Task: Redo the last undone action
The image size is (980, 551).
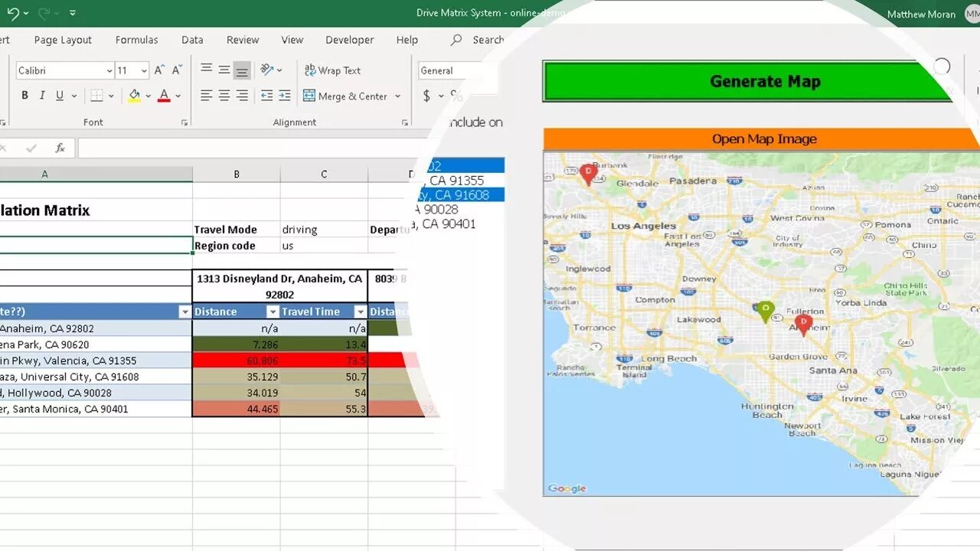Action: click(x=44, y=13)
